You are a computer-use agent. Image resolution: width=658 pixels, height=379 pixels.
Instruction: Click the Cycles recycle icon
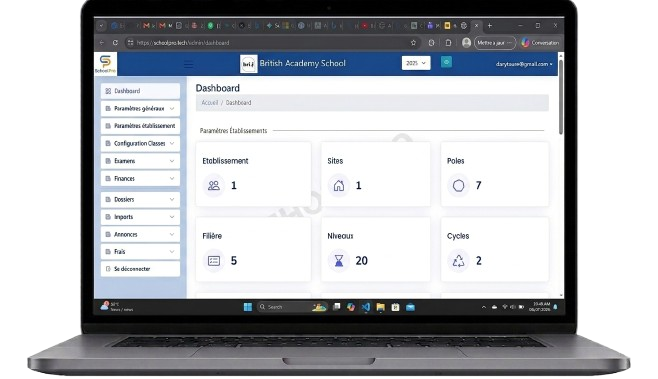458,261
